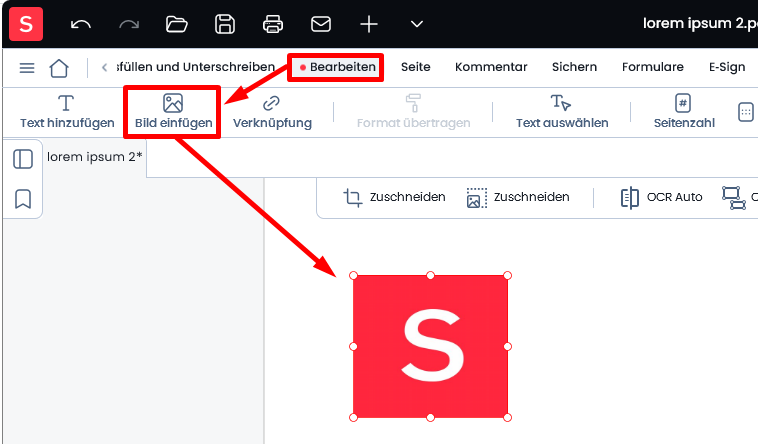The width and height of the screenshot is (758, 444).
Task: Open the bookmarks panel
Action: tap(23, 199)
